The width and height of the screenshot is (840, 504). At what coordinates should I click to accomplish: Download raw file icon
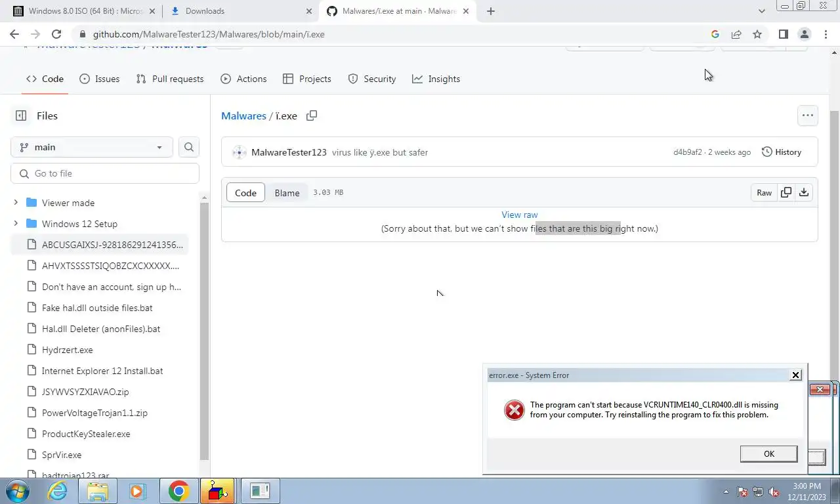(x=803, y=192)
